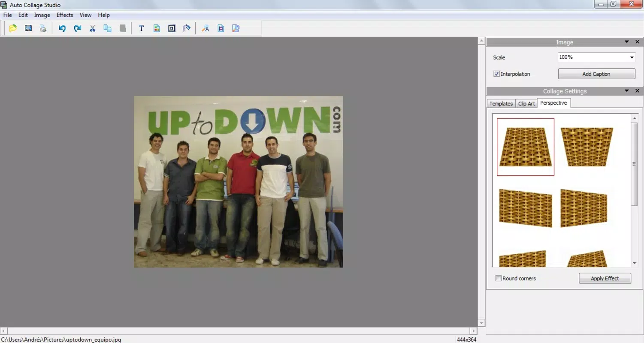This screenshot has width=644, height=343.
Task: Close the Image panel
Action: (637, 42)
